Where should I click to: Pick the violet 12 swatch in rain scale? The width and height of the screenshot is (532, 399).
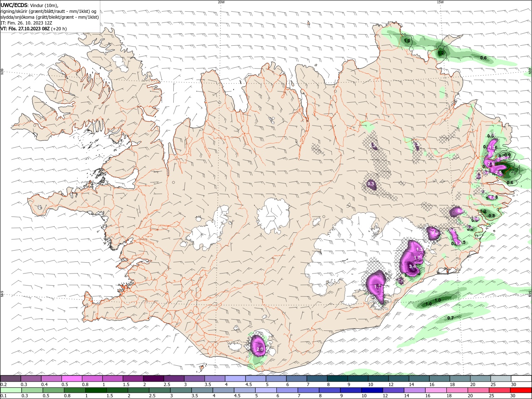click(x=394, y=390)
